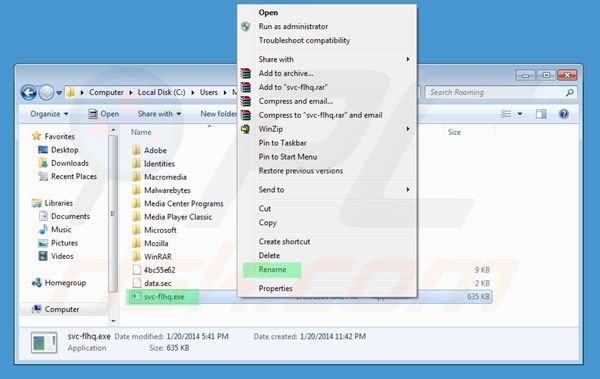
Task: Choose Restore previous versions
Action: point(301,171)
